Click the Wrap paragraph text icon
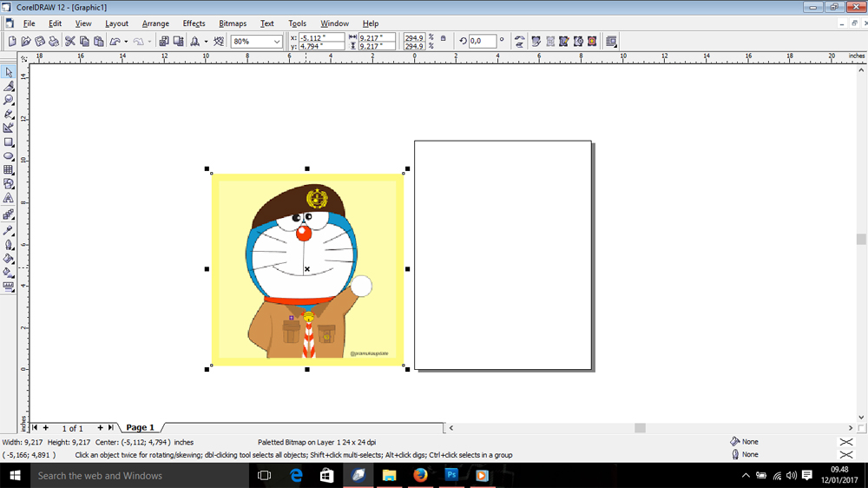 coord(611,41)
